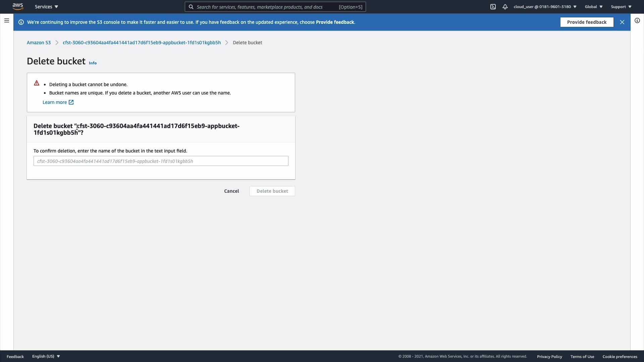Cancel the bucket deletion
Screen dimensions: 644x362
click(231, 191)
